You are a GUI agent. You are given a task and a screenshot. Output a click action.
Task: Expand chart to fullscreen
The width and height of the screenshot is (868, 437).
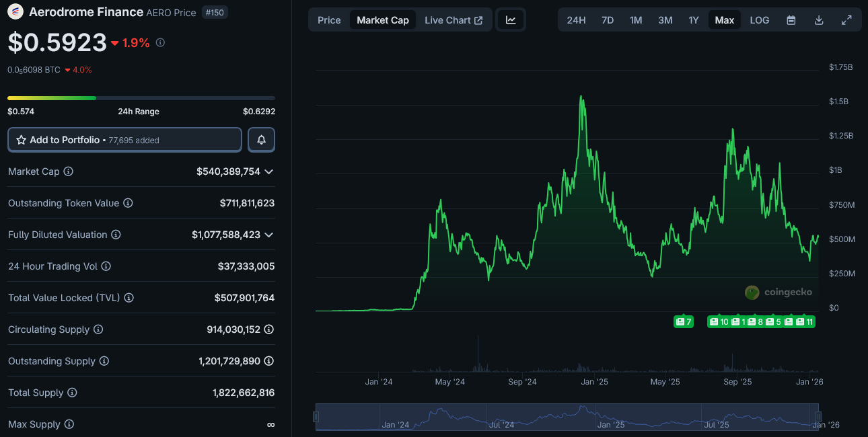[x=846, y=20]
